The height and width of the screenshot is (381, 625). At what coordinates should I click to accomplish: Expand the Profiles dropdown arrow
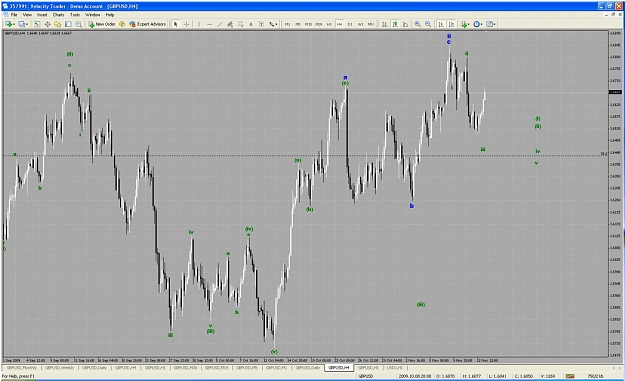point(27,25)
